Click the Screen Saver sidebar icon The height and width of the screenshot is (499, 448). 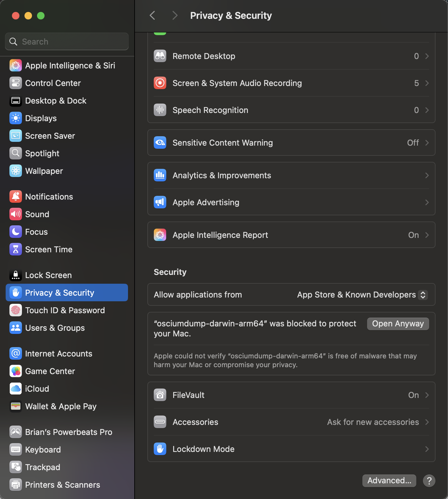click(16, 136)
